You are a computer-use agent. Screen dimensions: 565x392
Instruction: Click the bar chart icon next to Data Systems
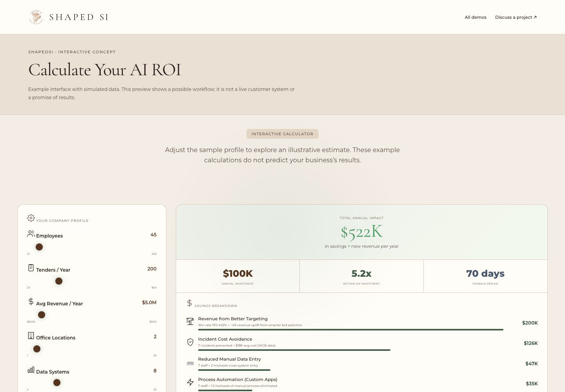point(31,370)
